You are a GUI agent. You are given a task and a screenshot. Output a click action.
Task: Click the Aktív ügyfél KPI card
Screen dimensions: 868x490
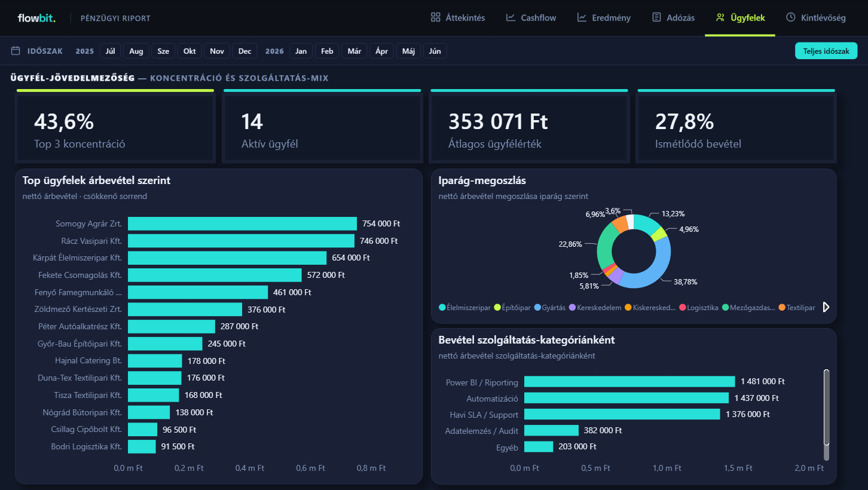(322, 126)
